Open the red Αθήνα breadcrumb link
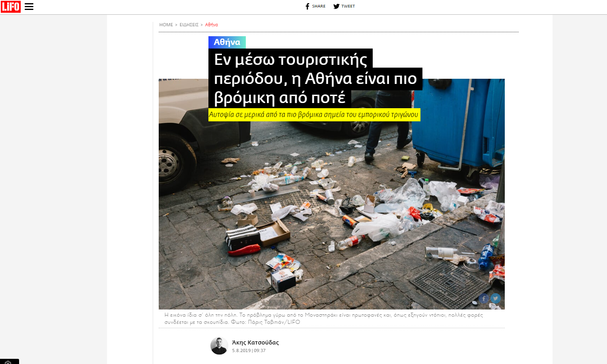607x364 pixels. [x=212, y=25]
